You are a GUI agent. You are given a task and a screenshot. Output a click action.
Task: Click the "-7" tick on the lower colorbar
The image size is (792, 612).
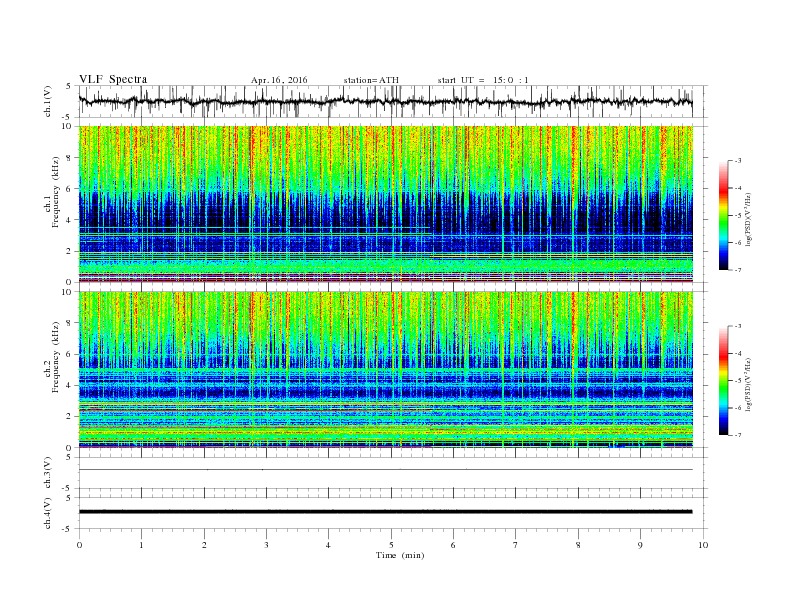pyautogui.click(x=738, y=435)
